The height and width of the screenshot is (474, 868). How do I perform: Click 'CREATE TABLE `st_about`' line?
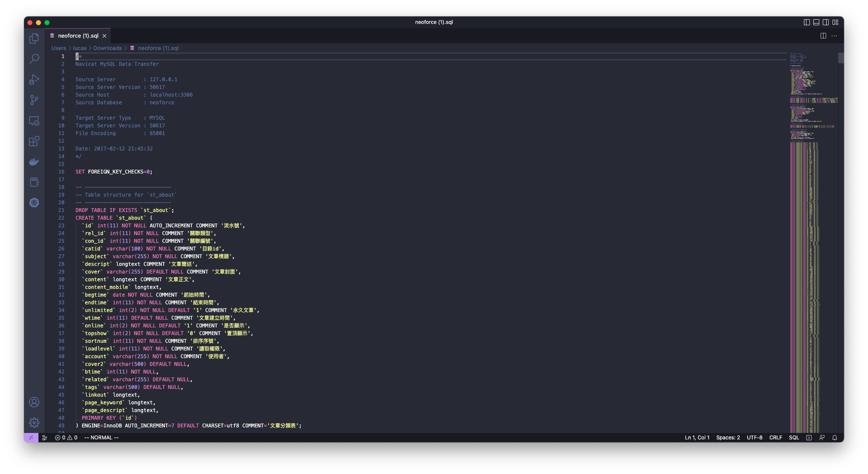point(114,218)
